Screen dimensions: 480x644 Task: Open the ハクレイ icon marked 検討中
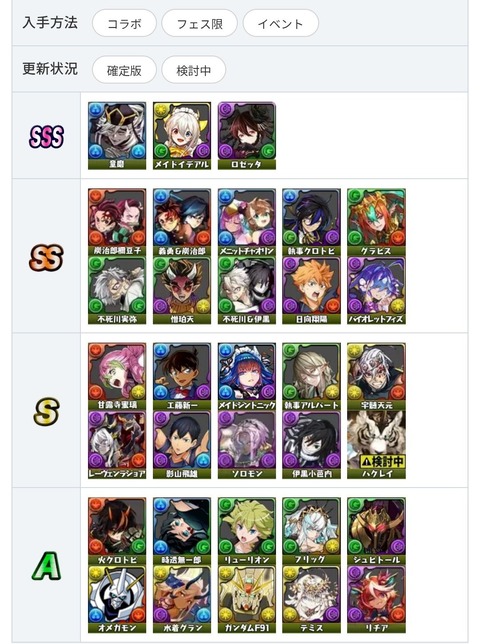[376, 445]
